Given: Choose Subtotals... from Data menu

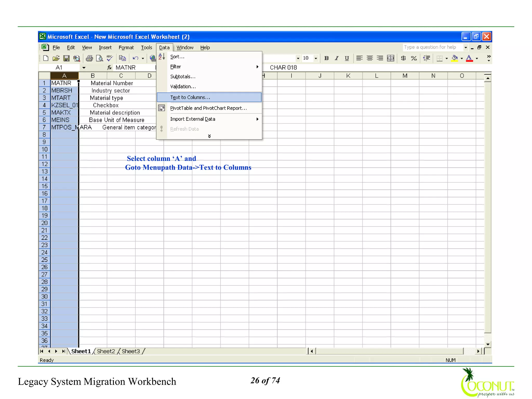Looking at the screenshot, I should [x=209, y=76].
